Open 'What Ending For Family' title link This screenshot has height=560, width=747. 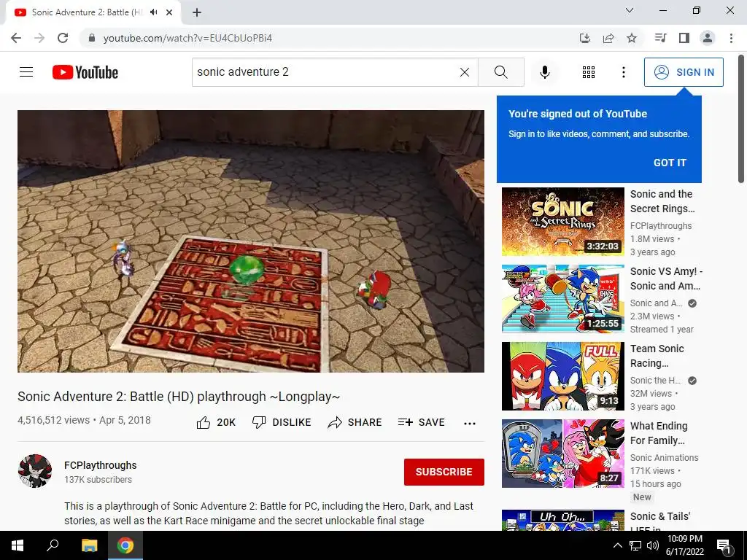click(x=659, y=433)
